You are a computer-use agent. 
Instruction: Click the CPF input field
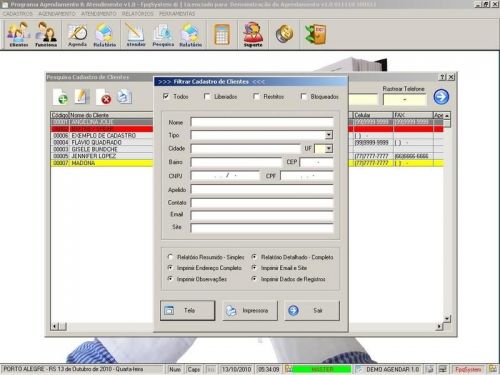(x=307, y=176)
